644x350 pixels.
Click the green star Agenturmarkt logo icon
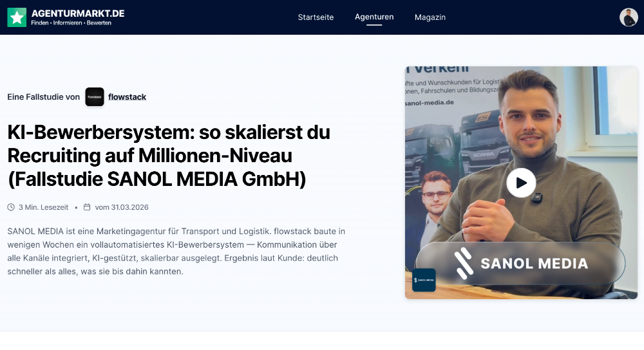pyautogui.click(x=17, y=17)
